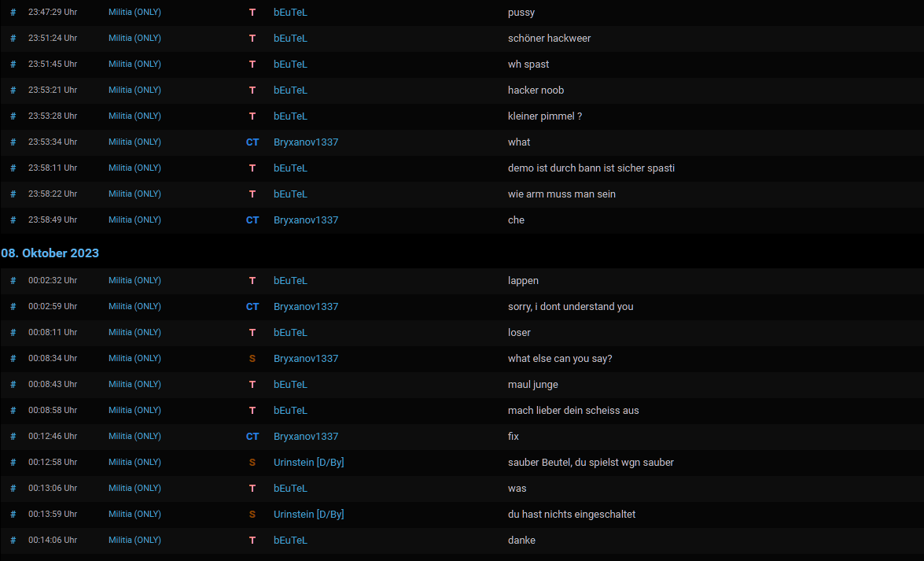This screenshot has height=561, width=924.
Task: Open Bryxanov1337's profile on the 'che' message
Action: [x=306, y=220]
